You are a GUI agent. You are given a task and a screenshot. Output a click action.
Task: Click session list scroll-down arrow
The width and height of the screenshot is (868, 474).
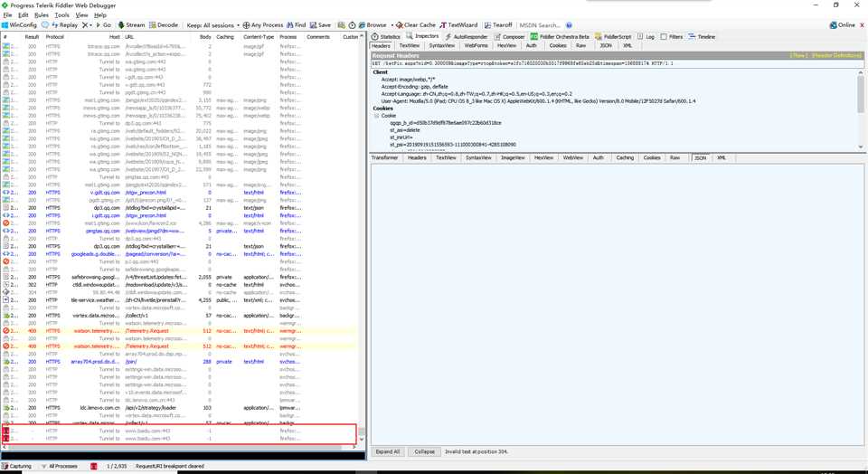click(362, 441)
